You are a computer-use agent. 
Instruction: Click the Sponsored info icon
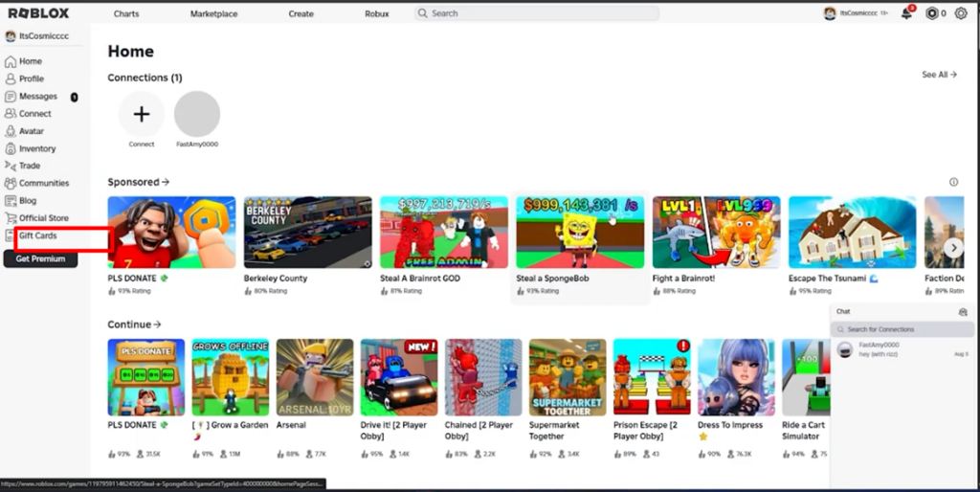953,182
